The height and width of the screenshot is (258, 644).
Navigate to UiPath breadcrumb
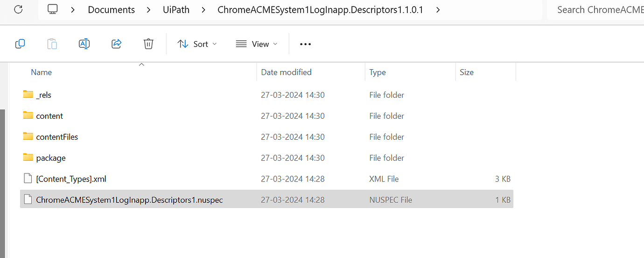pyautogui.click(x=176, y=9)
